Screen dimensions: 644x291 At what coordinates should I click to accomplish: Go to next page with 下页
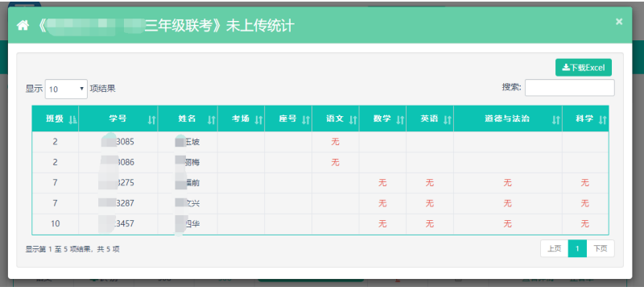[601, 248]
